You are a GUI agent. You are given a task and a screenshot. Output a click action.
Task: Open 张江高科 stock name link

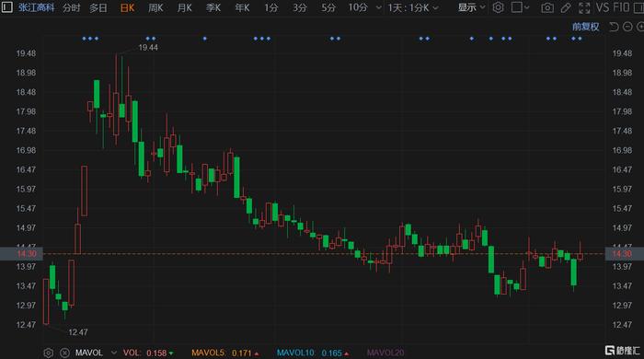click(x=36, y=7)
